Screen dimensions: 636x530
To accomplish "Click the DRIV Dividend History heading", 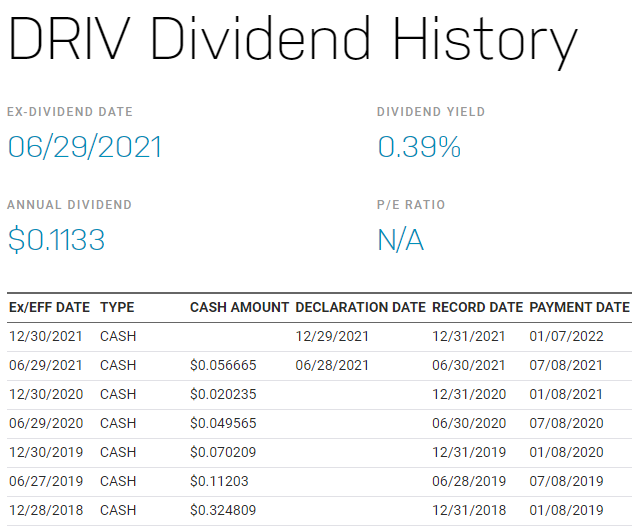I will coord(293,41).
